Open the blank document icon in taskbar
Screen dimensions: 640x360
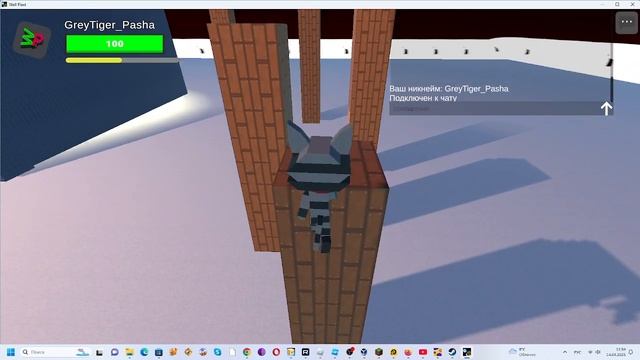tap(232, 352)
